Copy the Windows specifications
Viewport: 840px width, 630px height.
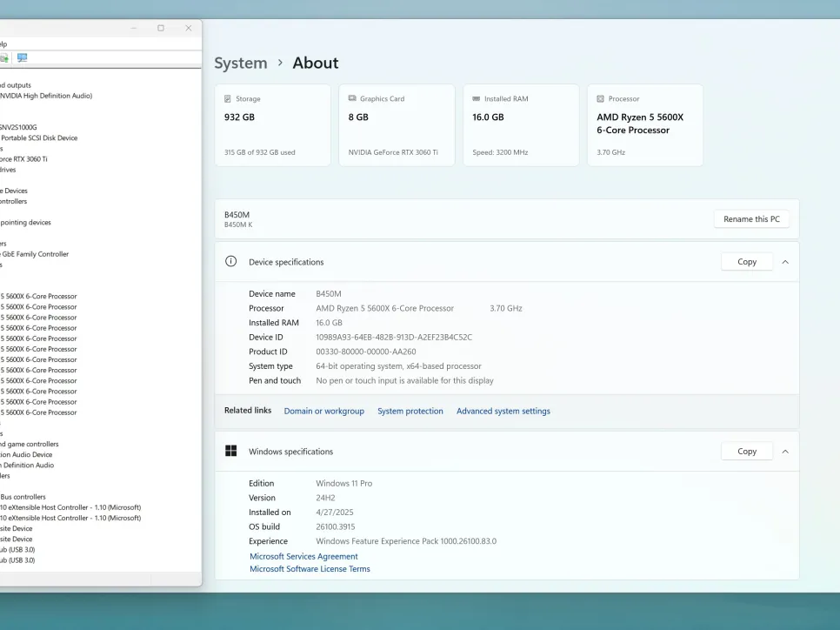(x=747, y=452)
